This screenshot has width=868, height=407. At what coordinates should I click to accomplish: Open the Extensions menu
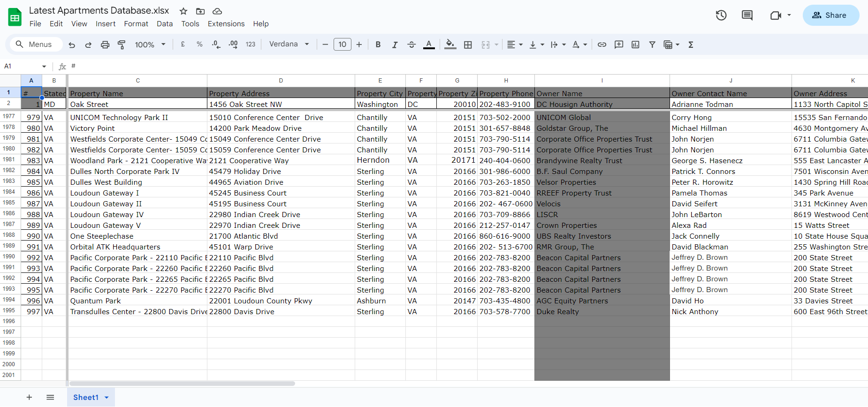(226, 24)
